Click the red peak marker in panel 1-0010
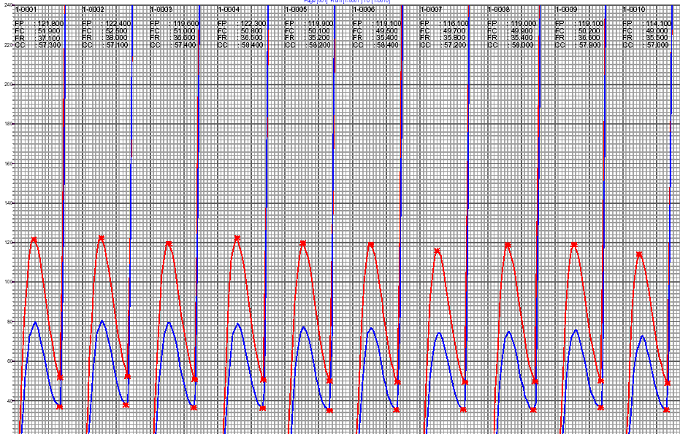The image size is (681, 435). coord(640,254)
